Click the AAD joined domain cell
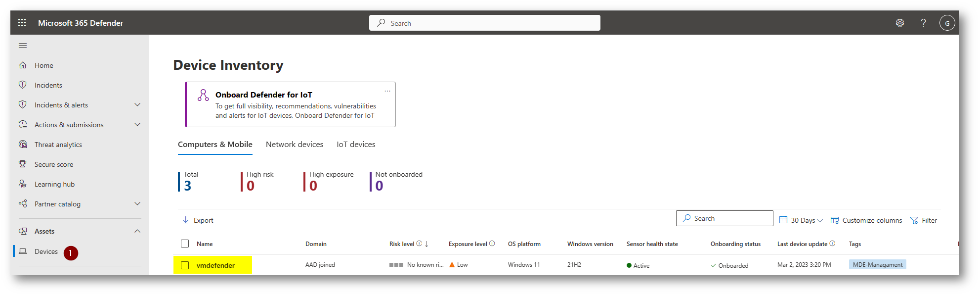Screen dimensions: 980x296 (320, 265)
